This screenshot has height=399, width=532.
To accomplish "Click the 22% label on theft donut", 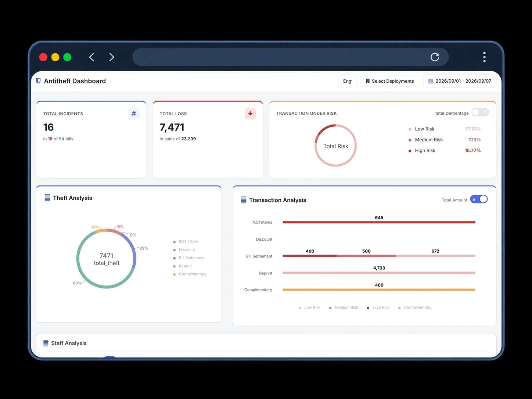I will click(144, 248).
